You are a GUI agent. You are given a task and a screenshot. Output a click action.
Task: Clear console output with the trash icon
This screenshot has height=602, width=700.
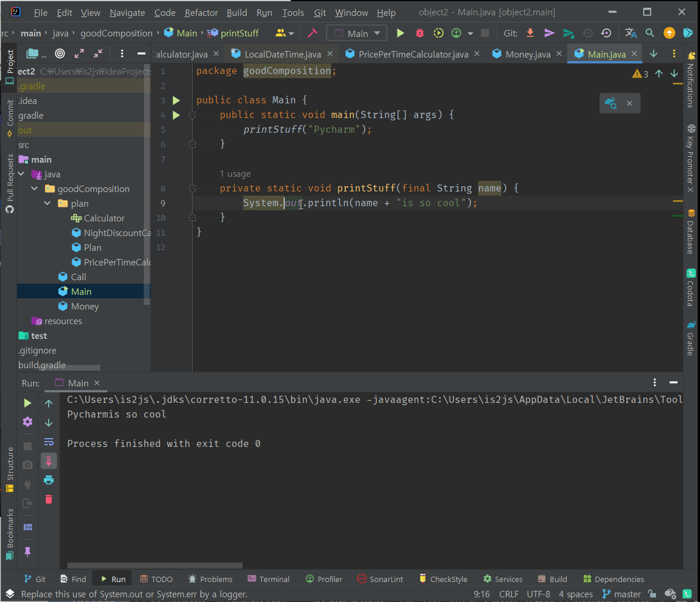[x=49, y=499]
